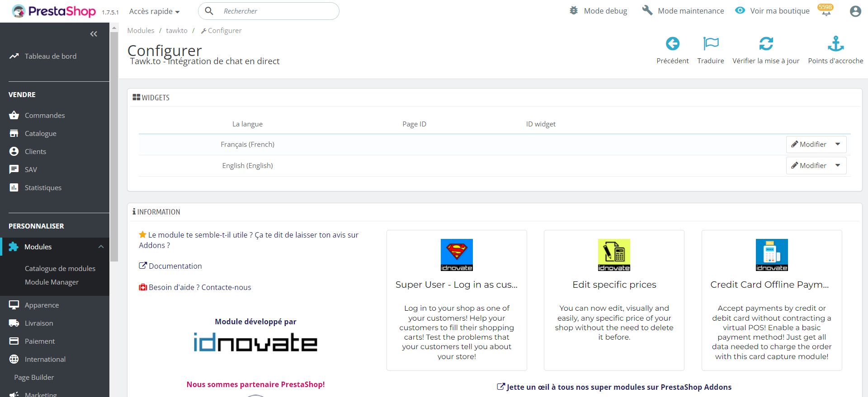
Task: Click the Tableau de bord trend icon
Action: 14,56
